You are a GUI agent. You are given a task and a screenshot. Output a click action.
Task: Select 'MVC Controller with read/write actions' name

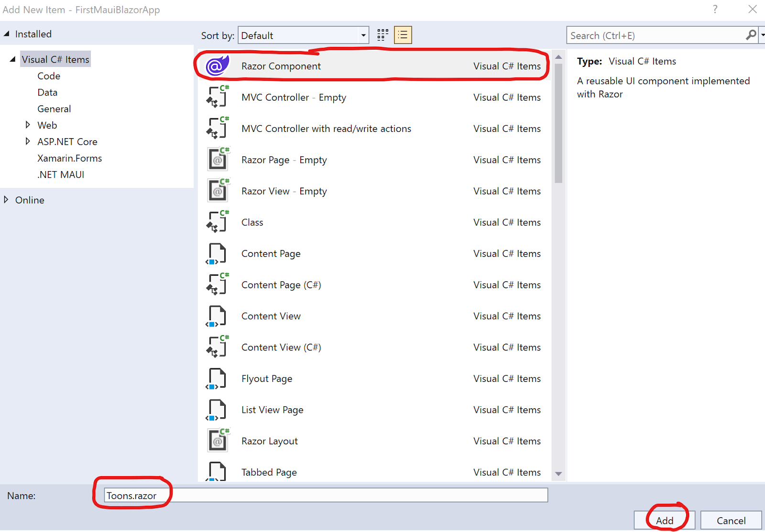[x=326, y=129]
